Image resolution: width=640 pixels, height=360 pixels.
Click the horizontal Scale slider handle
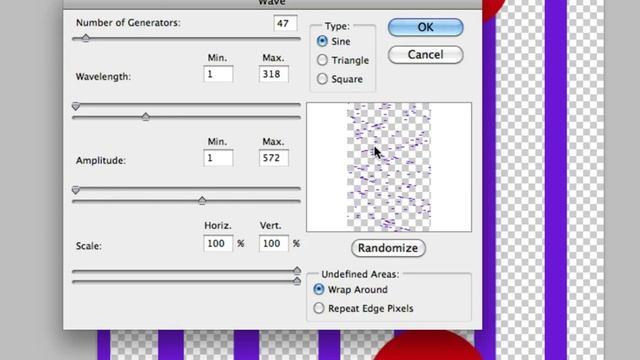pos(297,270)
